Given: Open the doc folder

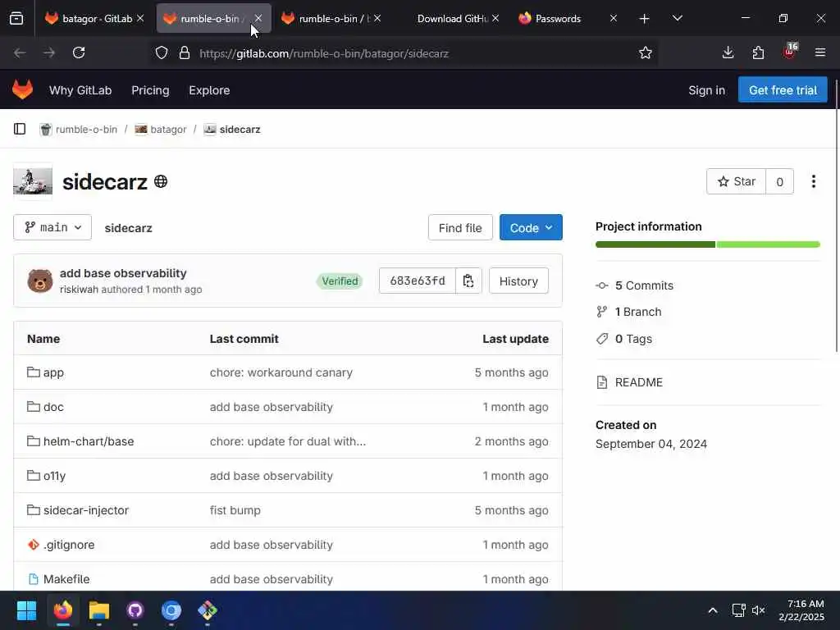Looking at the screenshot, I should [53, 407].
